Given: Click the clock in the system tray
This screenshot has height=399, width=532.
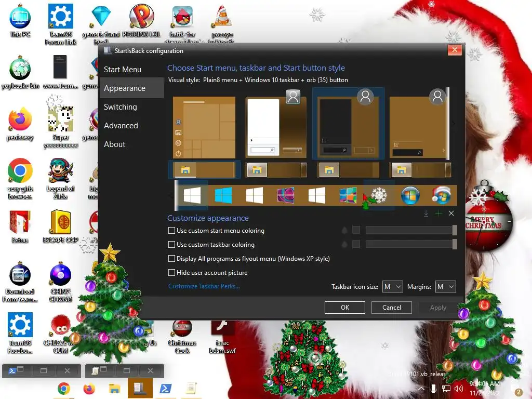Looking at the screenshot, I should (x=485, y=388).
